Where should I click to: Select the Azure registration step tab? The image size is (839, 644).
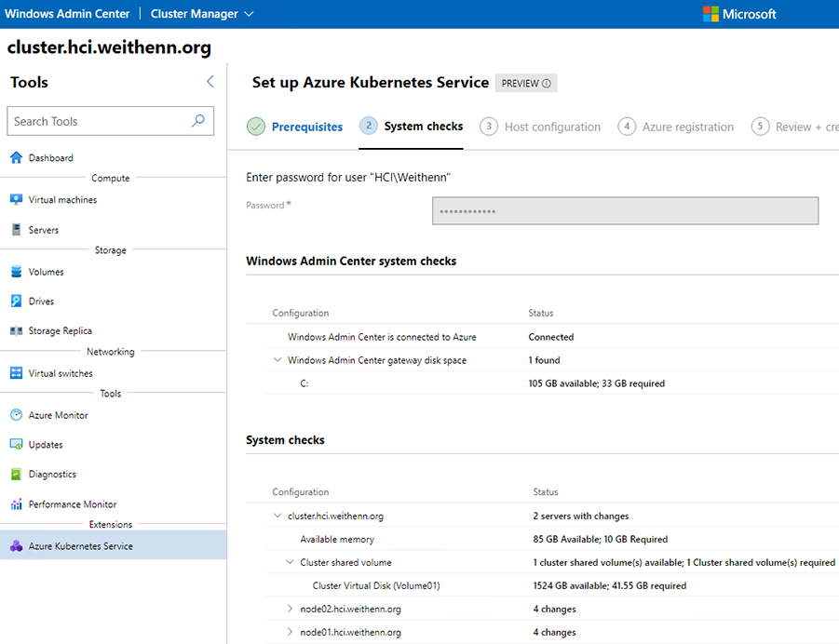[687, 127]
